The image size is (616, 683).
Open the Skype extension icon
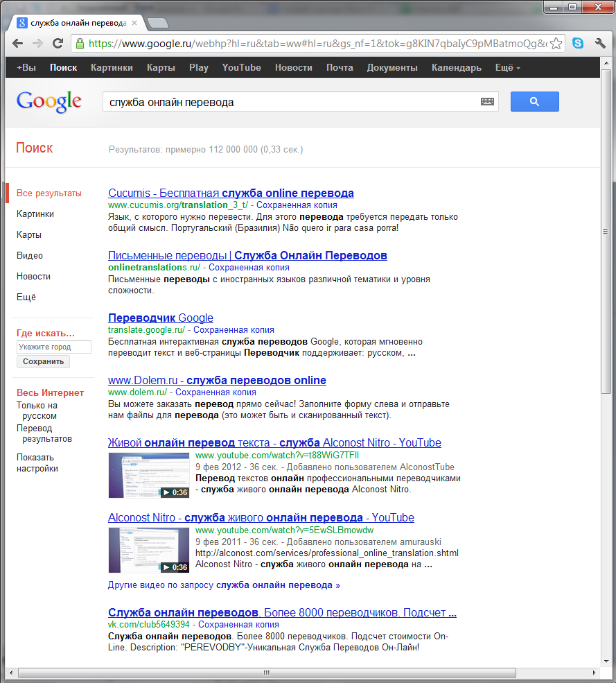pos(578,43)
